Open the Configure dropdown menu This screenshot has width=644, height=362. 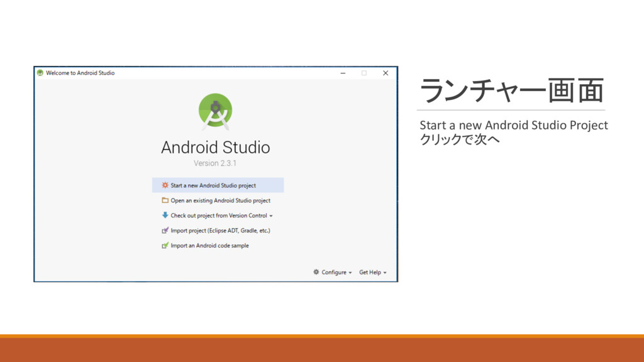coord(333,272)
